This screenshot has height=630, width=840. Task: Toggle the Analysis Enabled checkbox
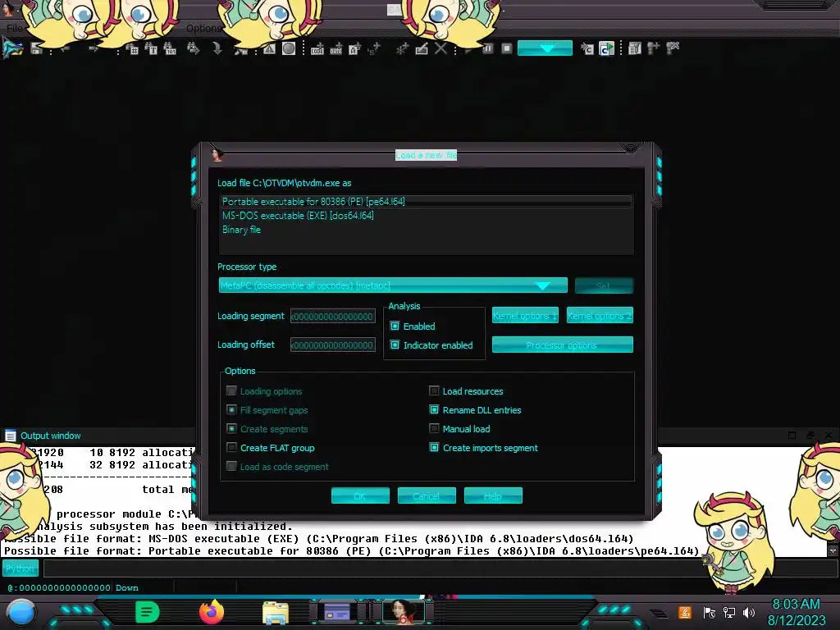pyautogui.click(x=395, y=326)
